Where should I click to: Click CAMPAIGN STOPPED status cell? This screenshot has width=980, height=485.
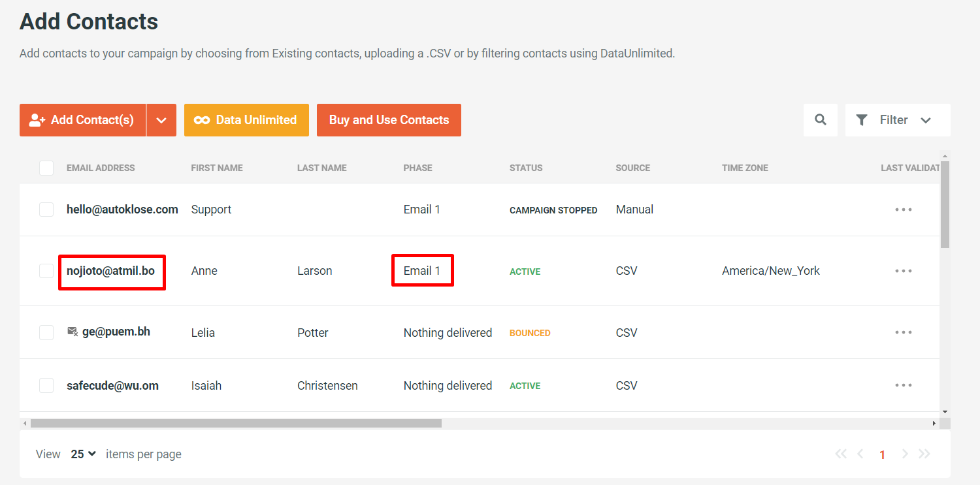pyautogui.click(x=553, y=210)
